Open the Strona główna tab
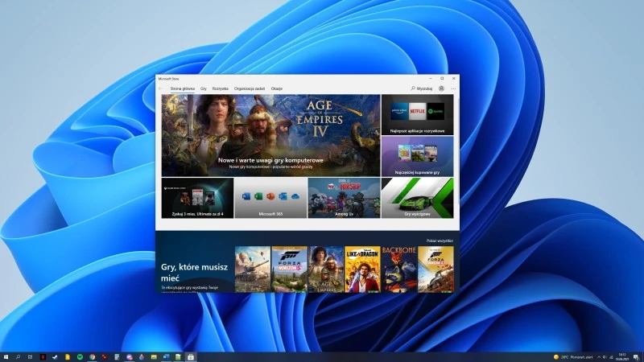 pos(183,88)
